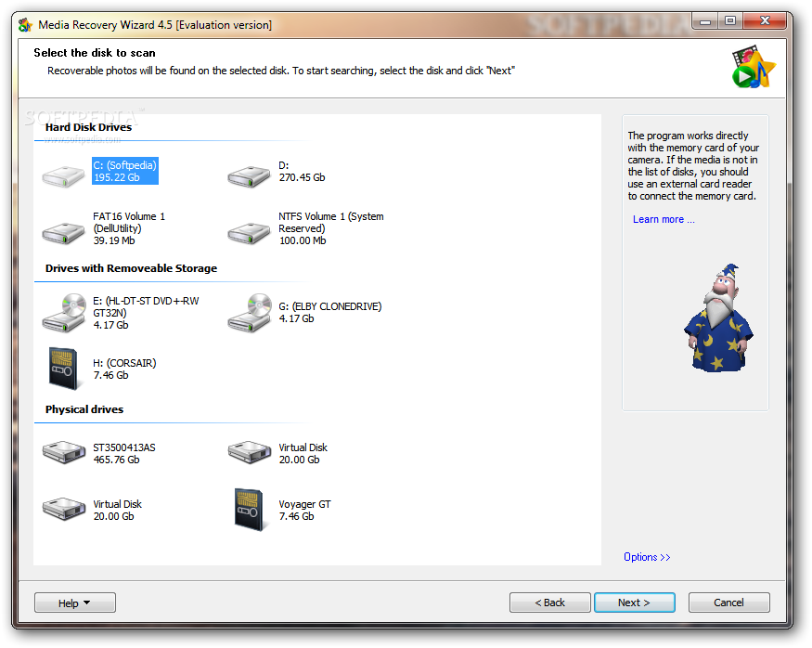Image resolution: width=812 pixels, height=648 pixels.
Task: Click the 'Voyager GT' label
Action: click(304, 504)
